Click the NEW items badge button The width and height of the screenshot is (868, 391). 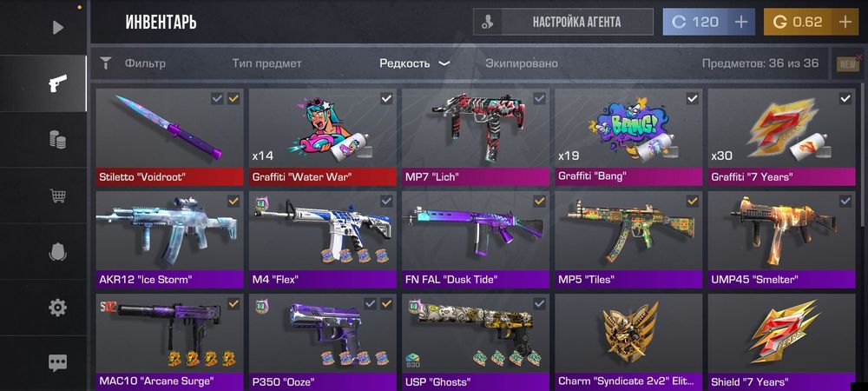pyautogui.click(x=848, y=64)
